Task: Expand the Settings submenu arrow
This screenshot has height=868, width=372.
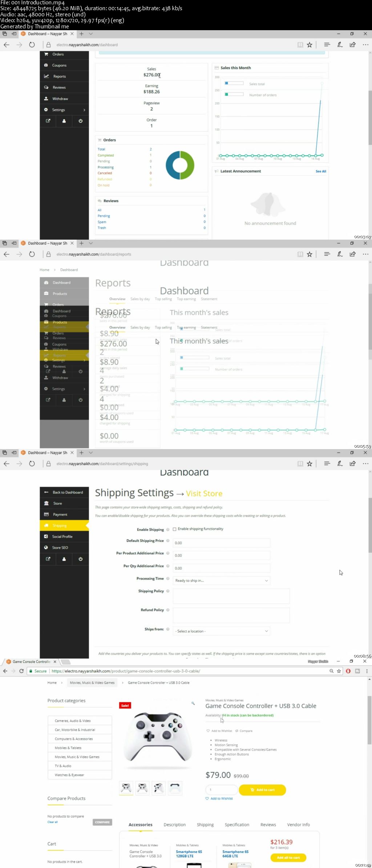Action: [x=84, y=110]
